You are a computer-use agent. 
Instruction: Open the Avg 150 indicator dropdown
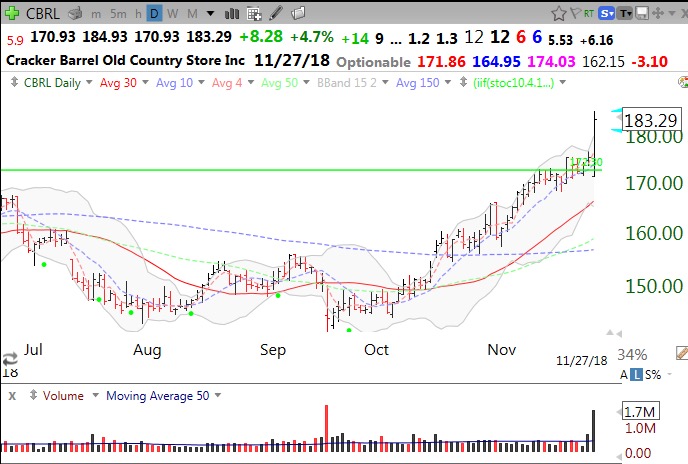point(448,82)
